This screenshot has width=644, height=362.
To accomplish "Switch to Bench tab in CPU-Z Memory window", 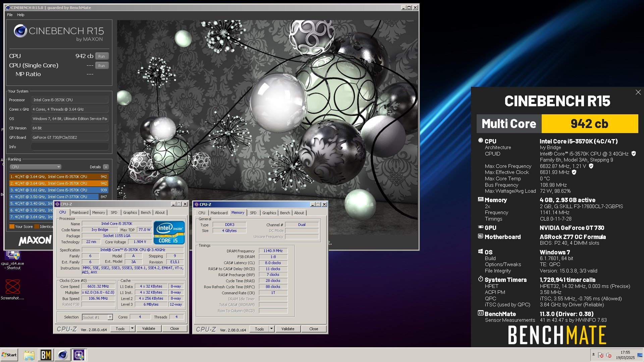I will [x=285, y=213].
